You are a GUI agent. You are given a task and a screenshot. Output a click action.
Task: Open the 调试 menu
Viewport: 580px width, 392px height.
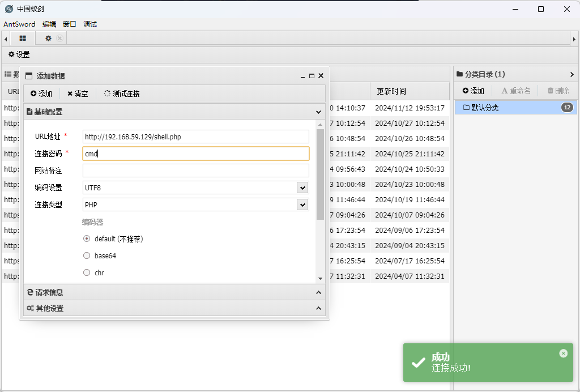tap(90, 24)
